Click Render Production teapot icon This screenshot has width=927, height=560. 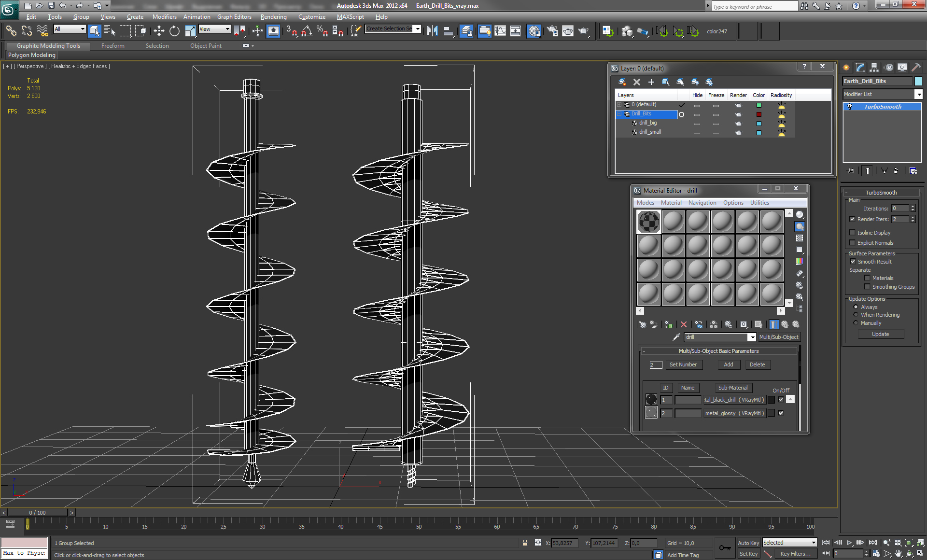[x=584, y=31]
